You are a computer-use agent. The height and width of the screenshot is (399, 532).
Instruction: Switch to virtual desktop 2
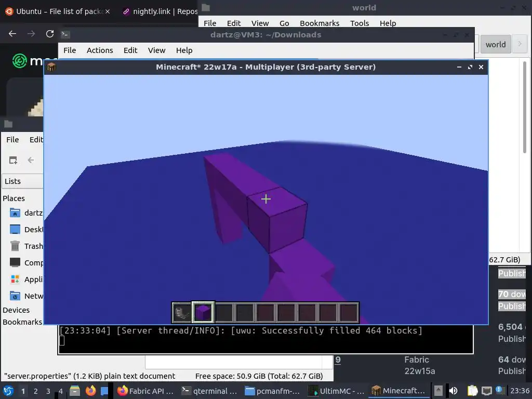pyautogui.click(x=36, y=391)
